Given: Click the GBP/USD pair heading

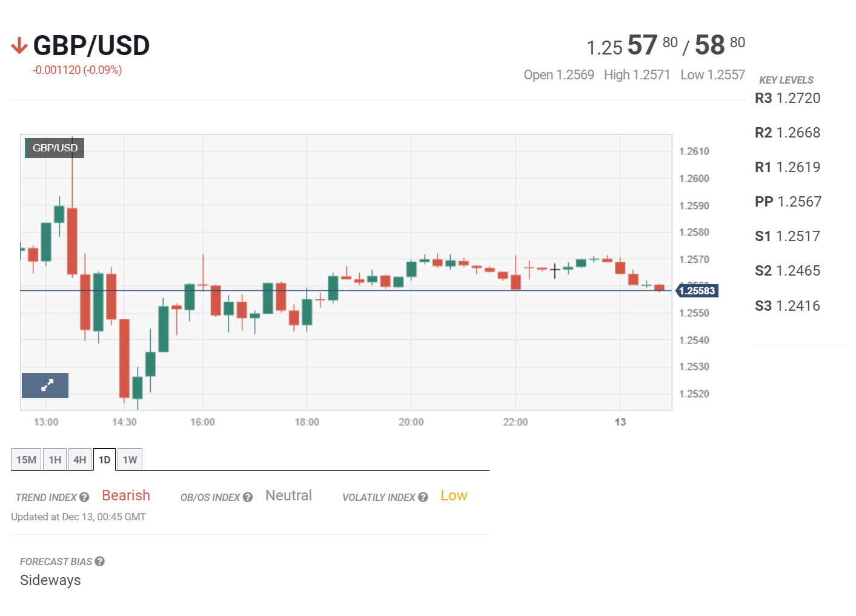Looking at the screenshot, I should click(91, 46).
